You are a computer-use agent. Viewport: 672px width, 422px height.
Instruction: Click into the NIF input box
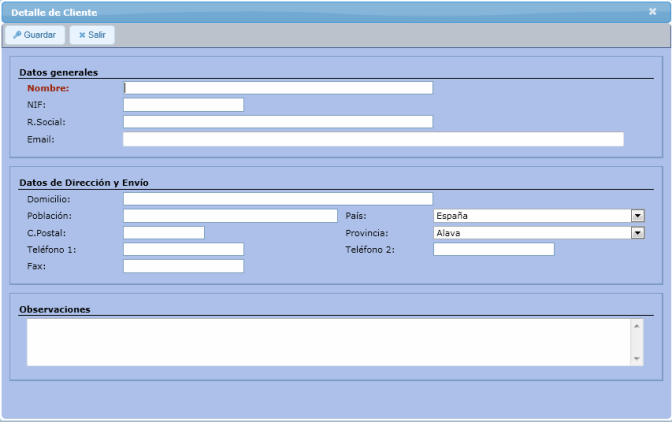click(x=183, y=105)
